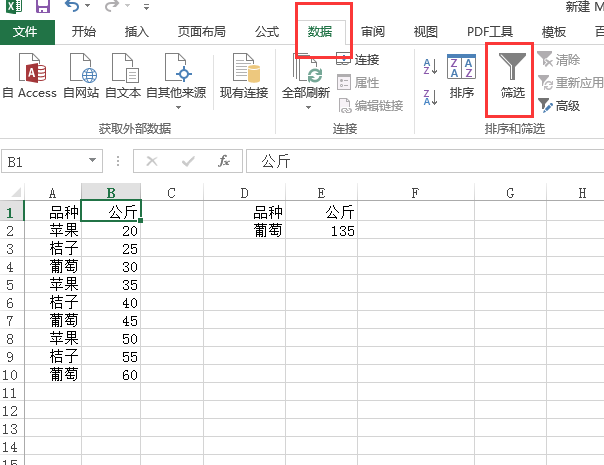Select cell B9 with value 55
Screen dimensions: 604x465
point(111,356)
